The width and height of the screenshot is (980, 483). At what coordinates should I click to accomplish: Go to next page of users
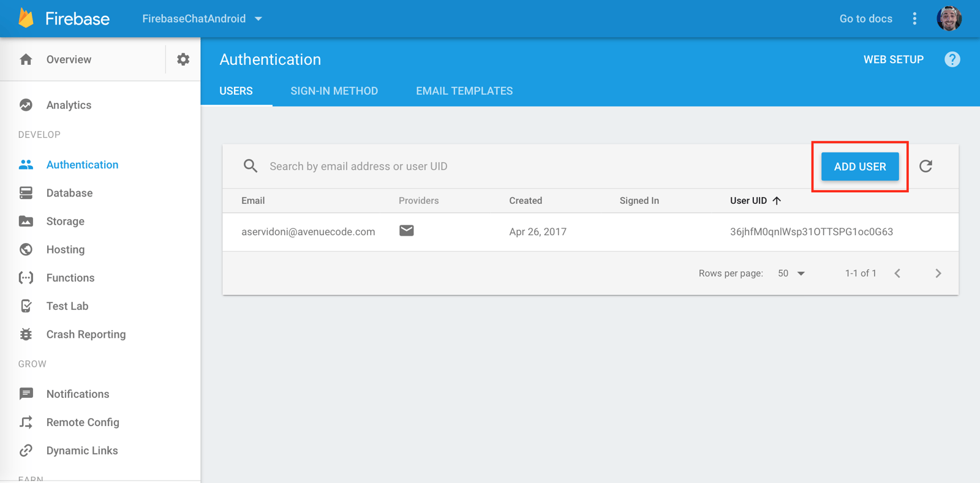[938, 273]
